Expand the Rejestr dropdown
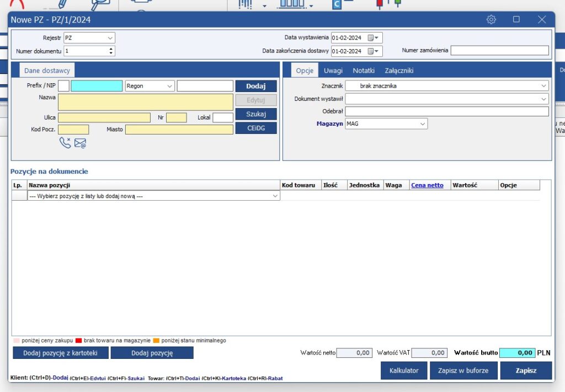The image size is (565, 392). [x=110, y=38]
